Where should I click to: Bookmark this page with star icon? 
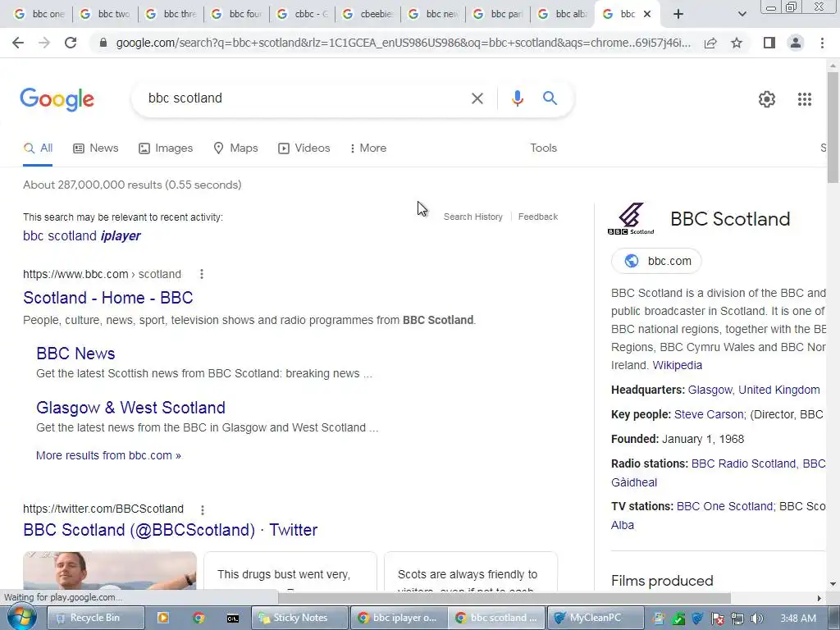pyautogui.click(x=737, y=43)
